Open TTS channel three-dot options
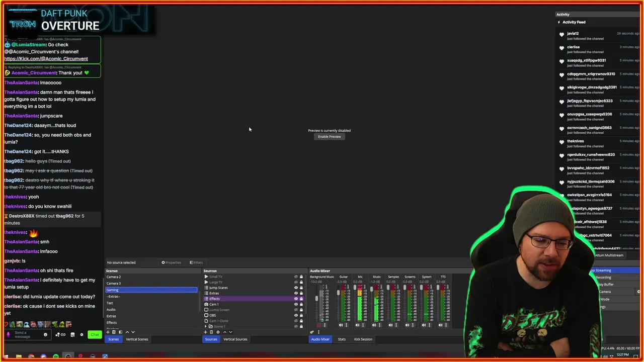 446,325
